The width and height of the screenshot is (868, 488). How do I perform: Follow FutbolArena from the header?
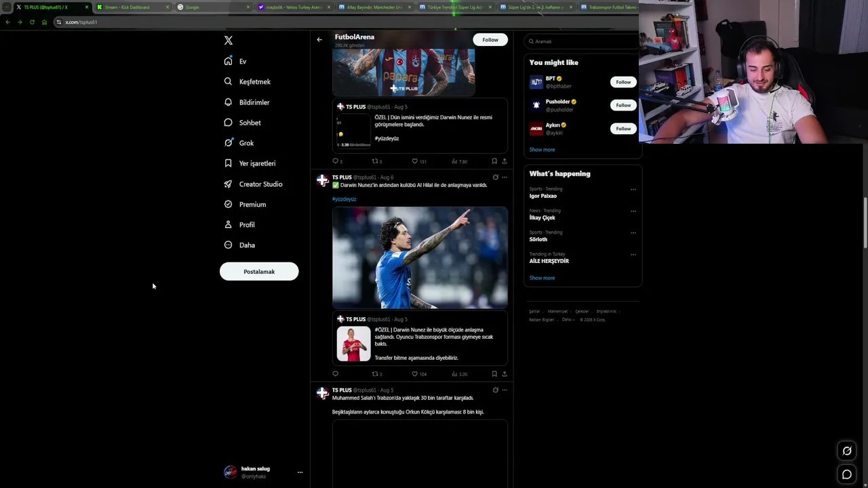click(x=490, y=40)
